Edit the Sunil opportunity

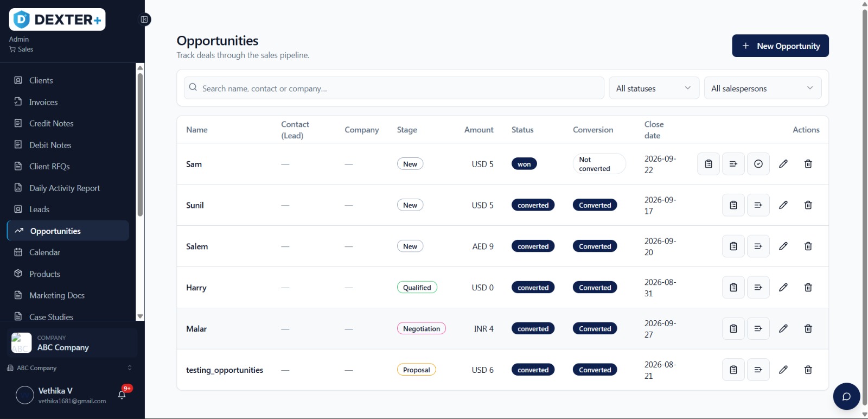[783, 205]
